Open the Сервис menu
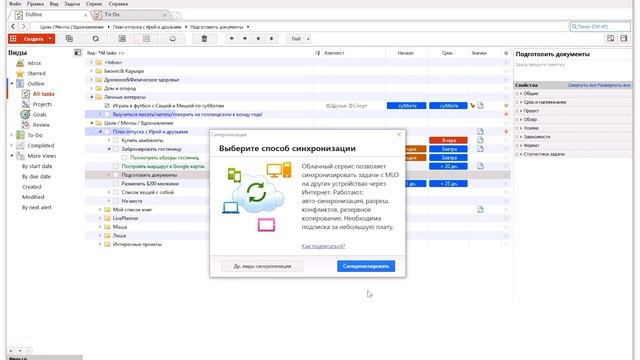This screenshot has width=640, height=360. click(94, 4)
